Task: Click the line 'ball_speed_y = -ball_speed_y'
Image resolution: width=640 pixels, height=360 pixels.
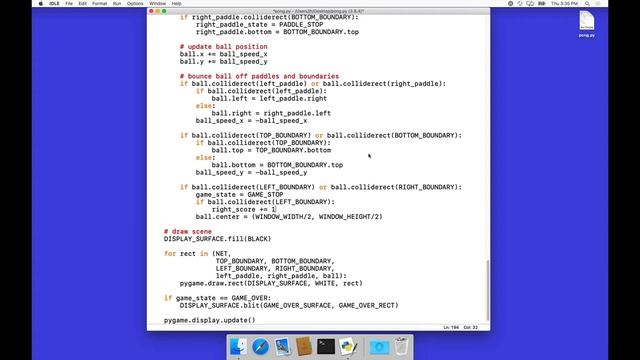Action: 251,173
